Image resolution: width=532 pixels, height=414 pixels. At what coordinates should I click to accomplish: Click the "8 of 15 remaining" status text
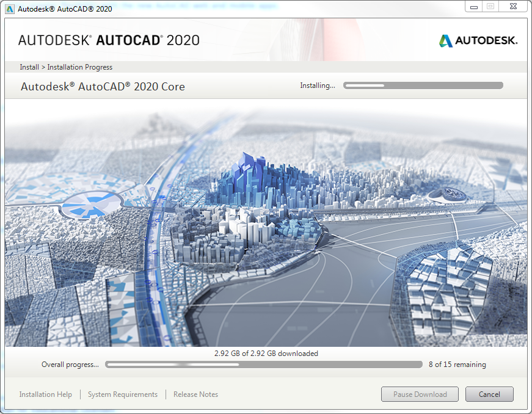pyautogui.click(x=457, y=365)
